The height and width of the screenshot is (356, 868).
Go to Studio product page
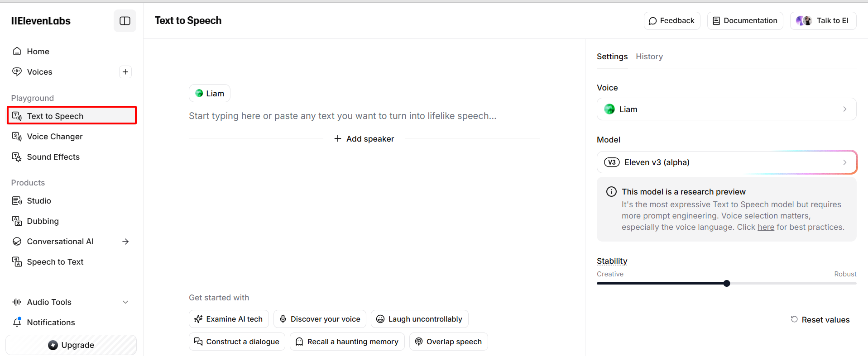click(38, 201)
